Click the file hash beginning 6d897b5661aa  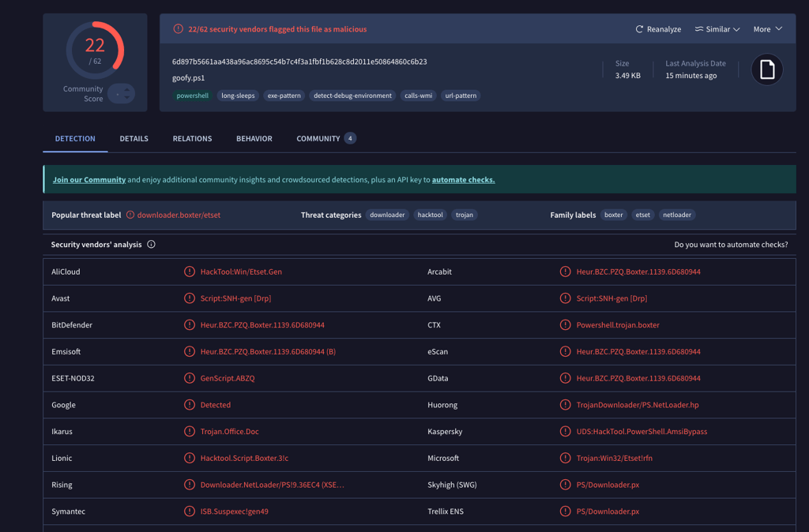click(x=299, y=62)
